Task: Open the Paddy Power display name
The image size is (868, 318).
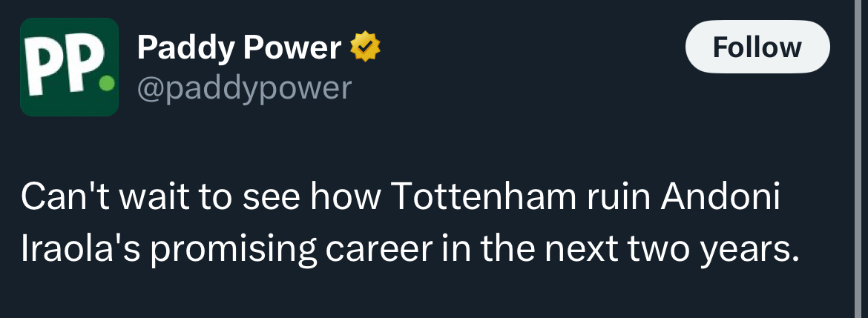Action: tap(239, 47)
